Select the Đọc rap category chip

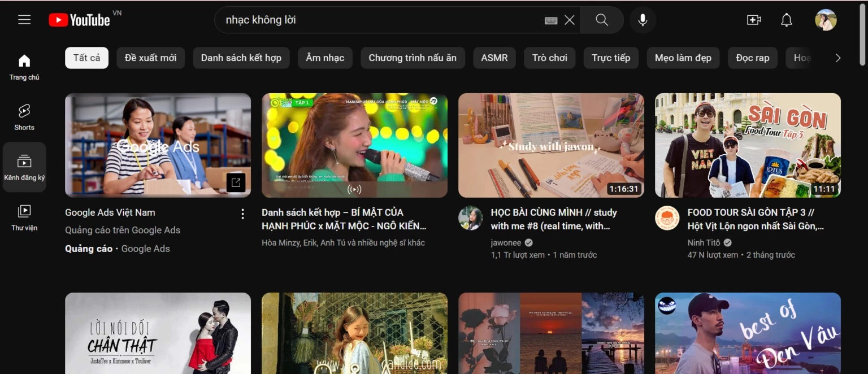pyautogui.click(x=752, y=57)
